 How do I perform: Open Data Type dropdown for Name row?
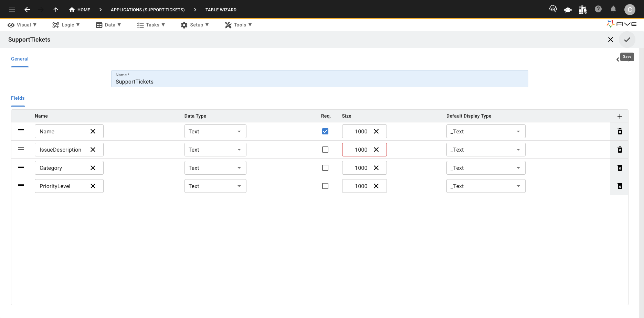(x=215, y=131)
